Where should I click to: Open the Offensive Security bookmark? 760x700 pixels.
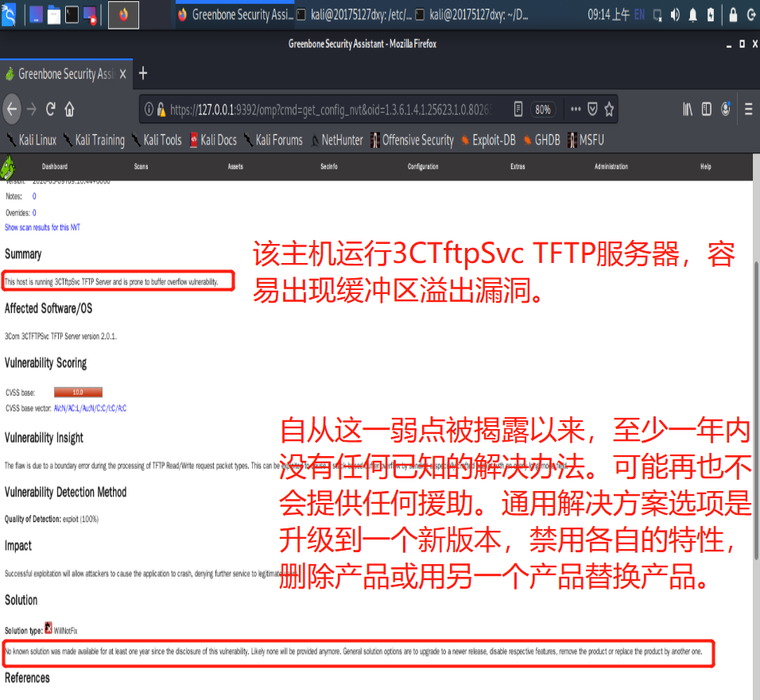(x=412, y=141)
